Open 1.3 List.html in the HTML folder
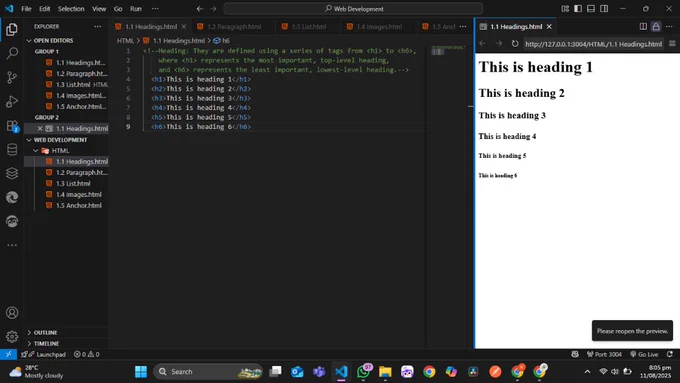This screenshot has height=383, width=680. [73, 183]
